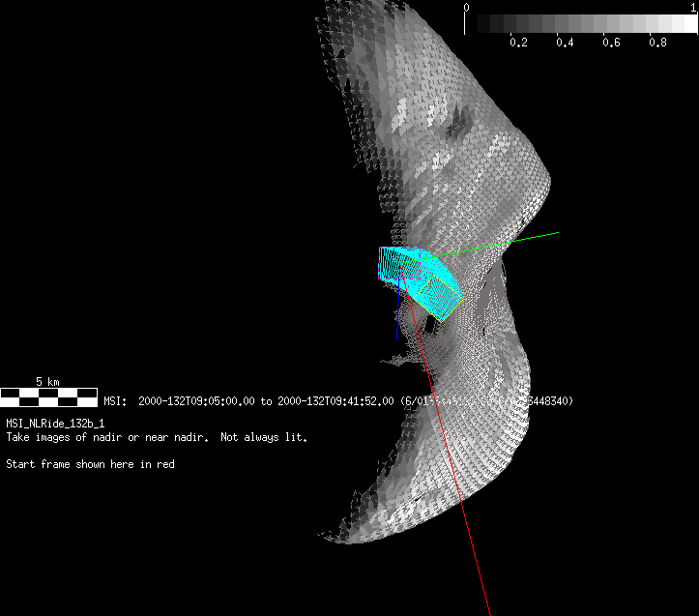Click the 0.6 tick label on colorbar
Viewport: 699px width, 616px height.
tap(611, 44)
